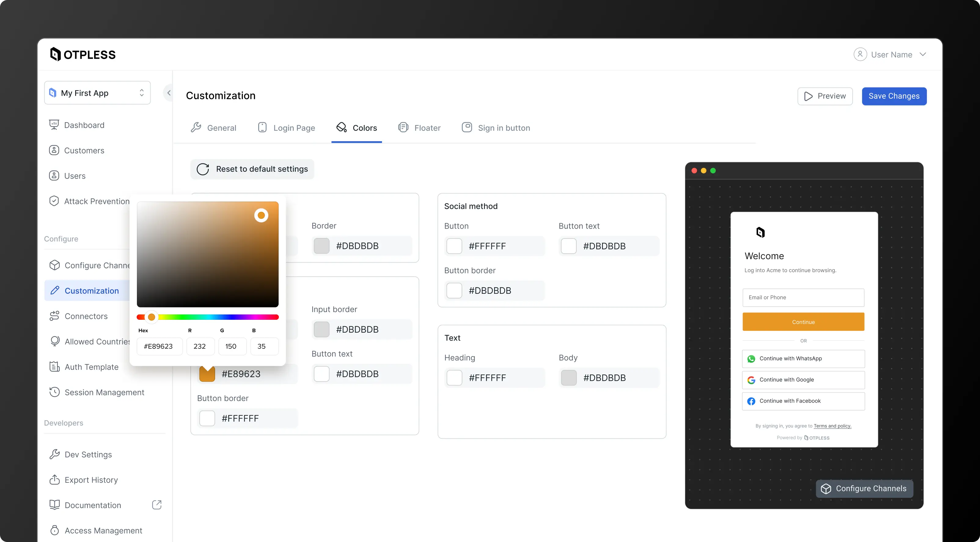Open Session Management clock icon
The width and height of the screenshot is (980, 542).
point(54,392)
